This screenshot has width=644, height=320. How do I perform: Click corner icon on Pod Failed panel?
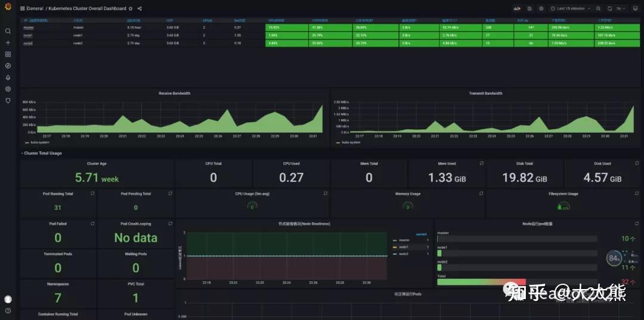tap(92, 224)
